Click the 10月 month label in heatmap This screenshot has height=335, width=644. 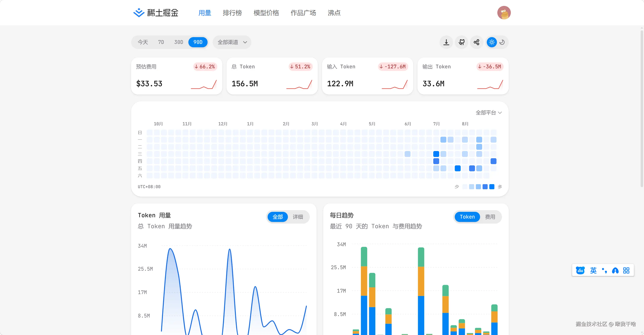pyautogui.click(x=158, y=124)
